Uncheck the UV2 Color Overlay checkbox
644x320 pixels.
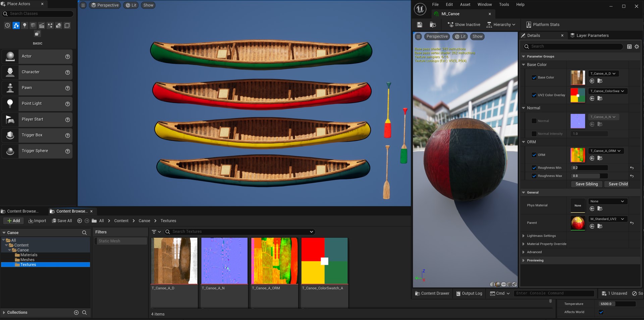coord(534,95)
